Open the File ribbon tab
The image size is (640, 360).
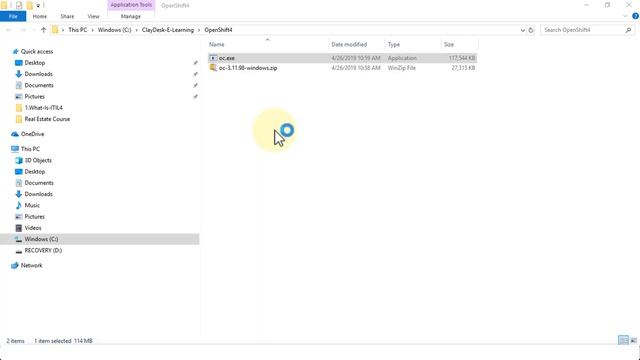13,16
